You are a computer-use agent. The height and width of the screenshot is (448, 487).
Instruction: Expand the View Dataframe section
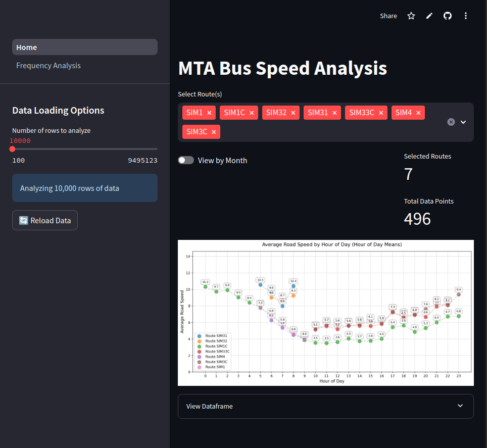tap(325, 406)
